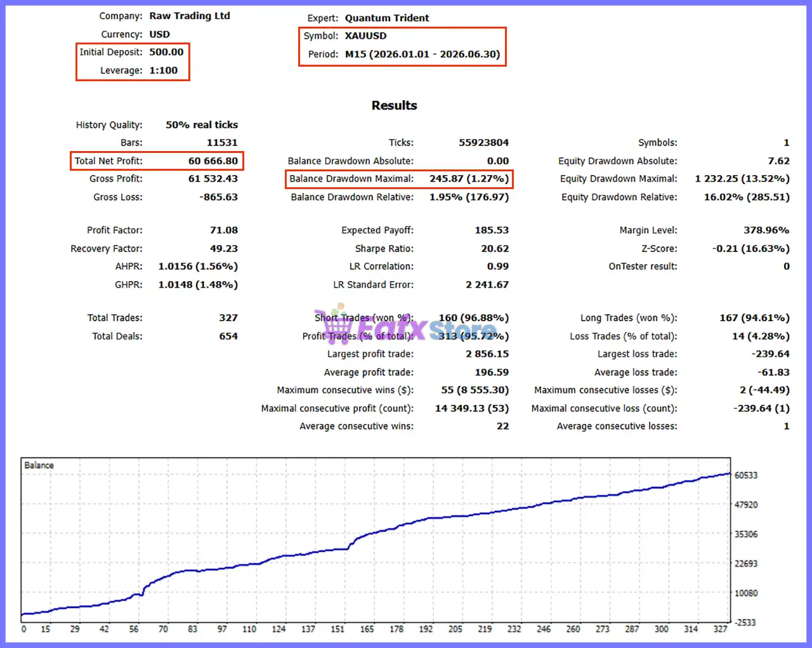The width and height of the screenshot is (812, 648).
Task: Click the Leverage value 1:100
Action: click(163, 70)
